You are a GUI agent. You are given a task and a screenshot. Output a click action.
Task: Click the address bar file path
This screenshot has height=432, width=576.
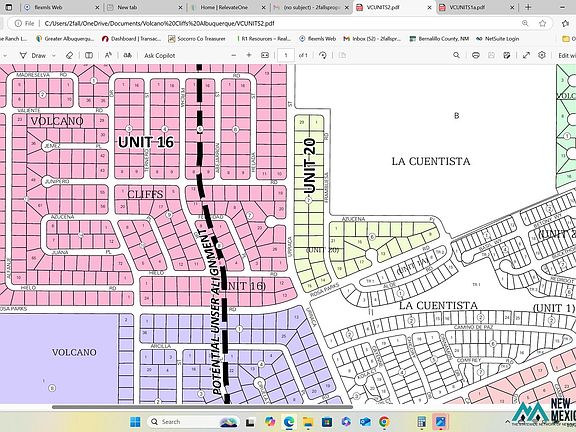(x=159, y=24)
